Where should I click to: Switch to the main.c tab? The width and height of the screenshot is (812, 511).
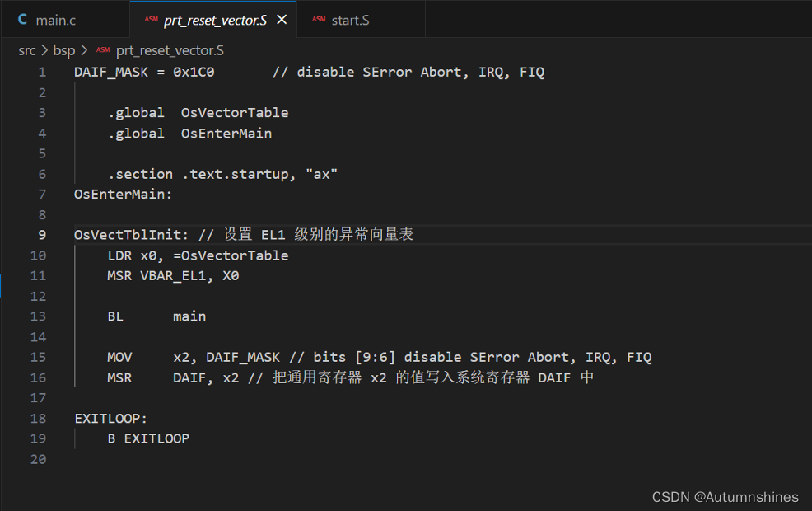click(56, 20)
